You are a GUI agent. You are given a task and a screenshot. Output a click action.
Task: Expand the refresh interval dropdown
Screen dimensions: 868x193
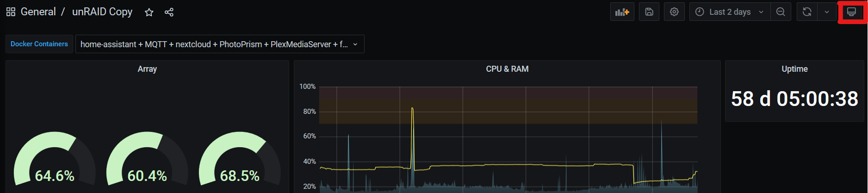pos(826,12)
